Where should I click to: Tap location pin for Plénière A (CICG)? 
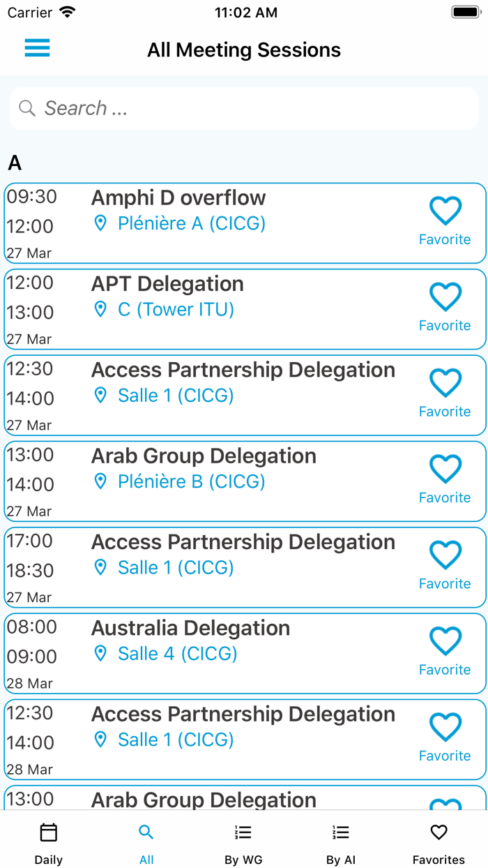(101, 223)
